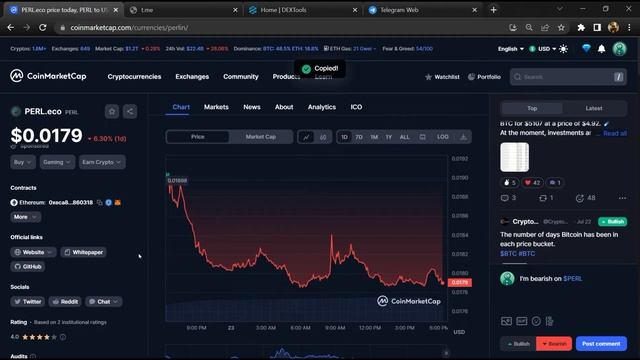Image resolution: width=640 pixels, height=360 pixels.
Task: Open the Twitter social link
Action: (28, 302)
